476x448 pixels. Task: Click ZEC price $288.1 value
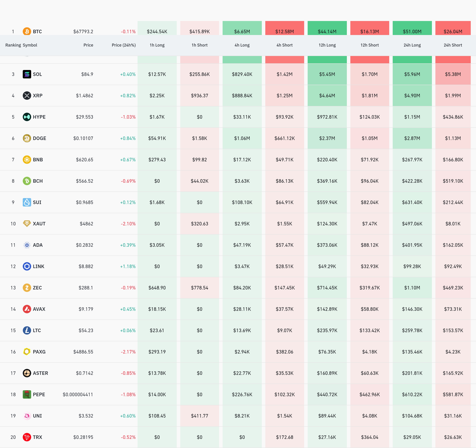click(x=86, y=288)
